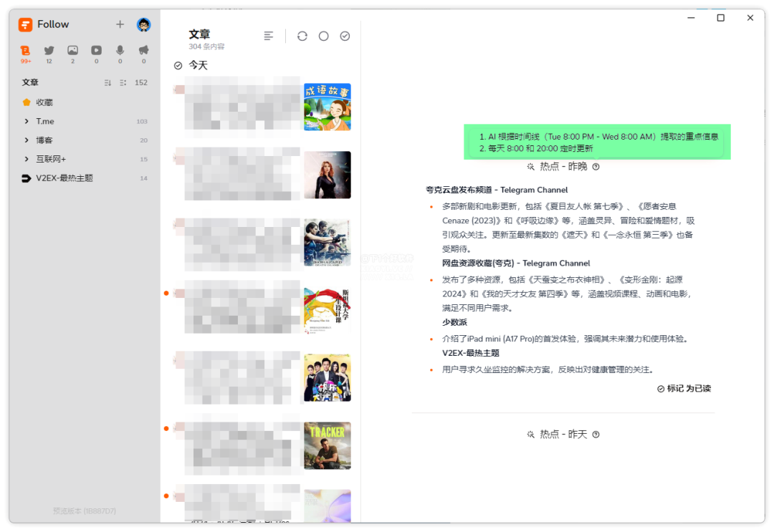The height and width of the screenshot is (532, 774).
Task: Click the 152 unread count
Action: [x=141, y=83]
